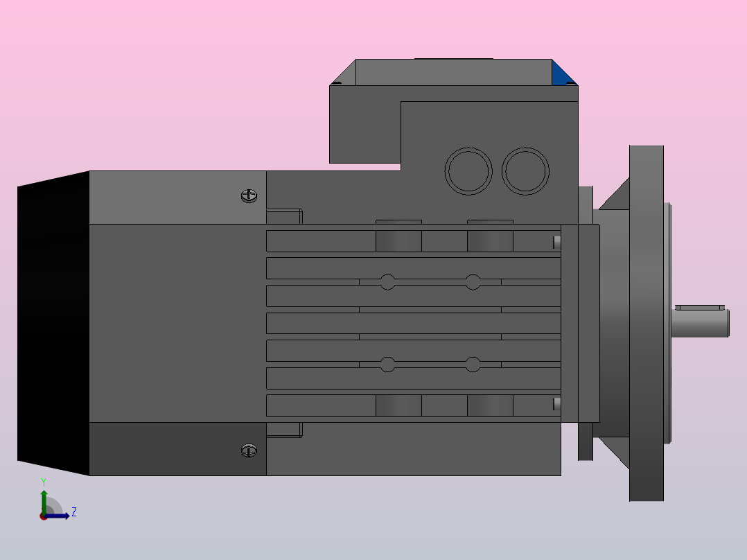The image size is (747, 560).
Task: Click the red origin point of the axis triad
Action: [x=44, y=516]
